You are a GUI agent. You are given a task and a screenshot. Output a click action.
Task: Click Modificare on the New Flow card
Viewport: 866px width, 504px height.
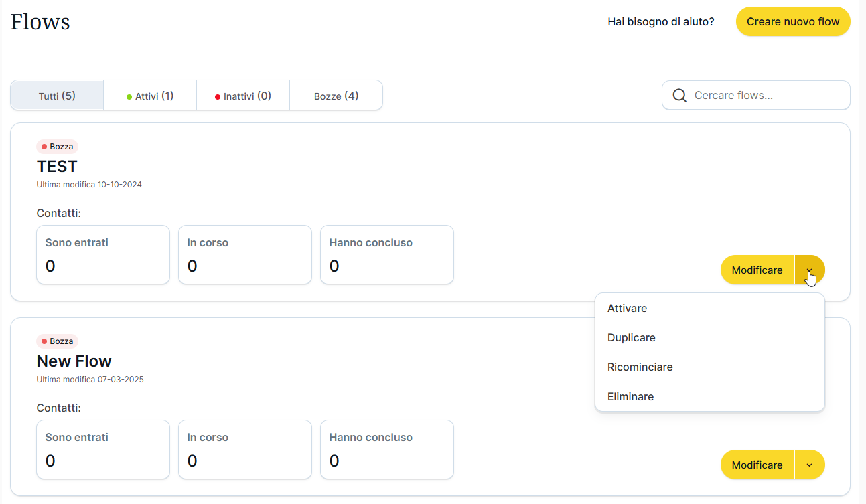click(x=757, y=465)
